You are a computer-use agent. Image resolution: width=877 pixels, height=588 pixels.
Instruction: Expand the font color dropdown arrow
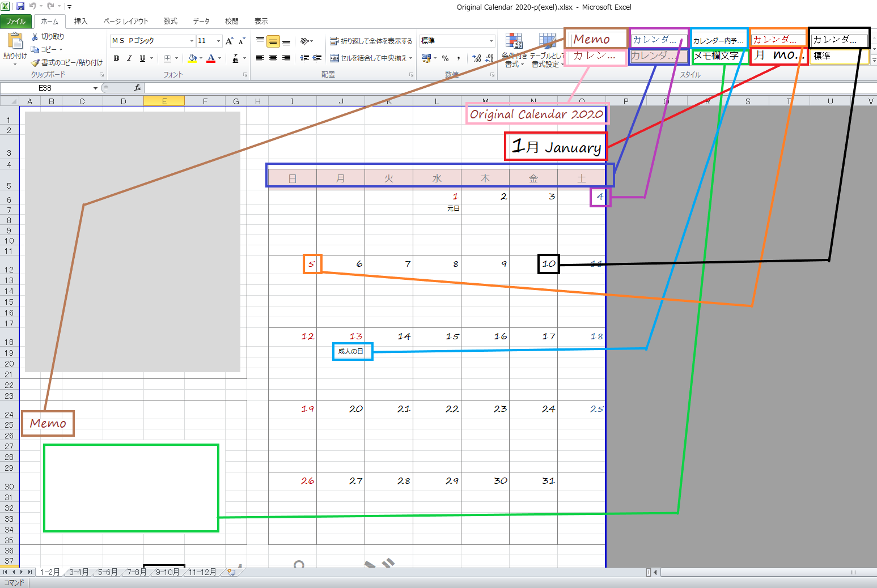pyautogui.click(x=219, y=58)
